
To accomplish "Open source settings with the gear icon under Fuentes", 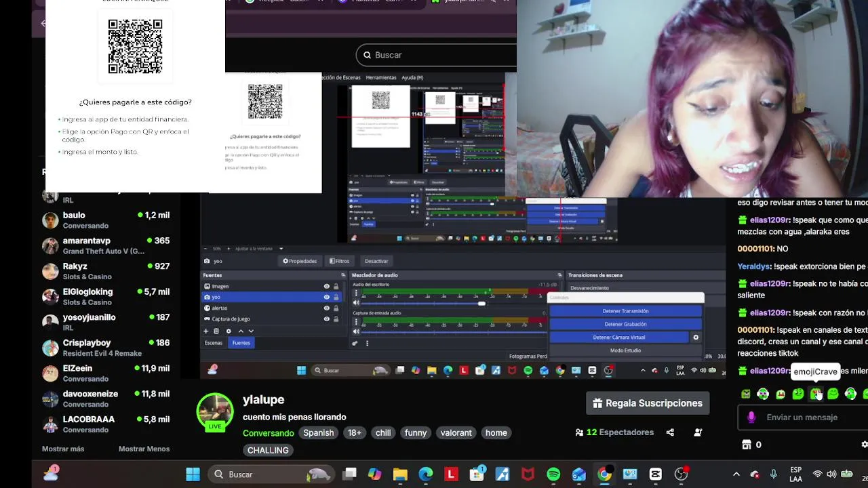I will point(229,331).
